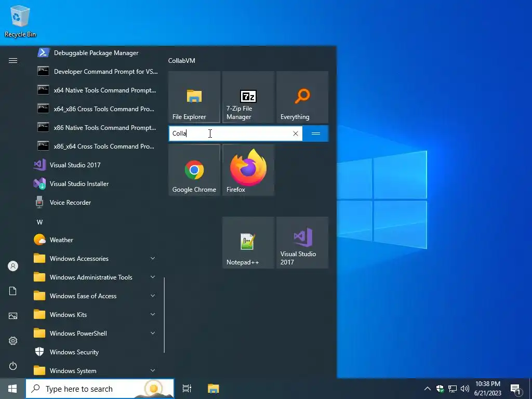Expand Windows System folder
This screenshot has width=532, height=399.
[97, 371]
